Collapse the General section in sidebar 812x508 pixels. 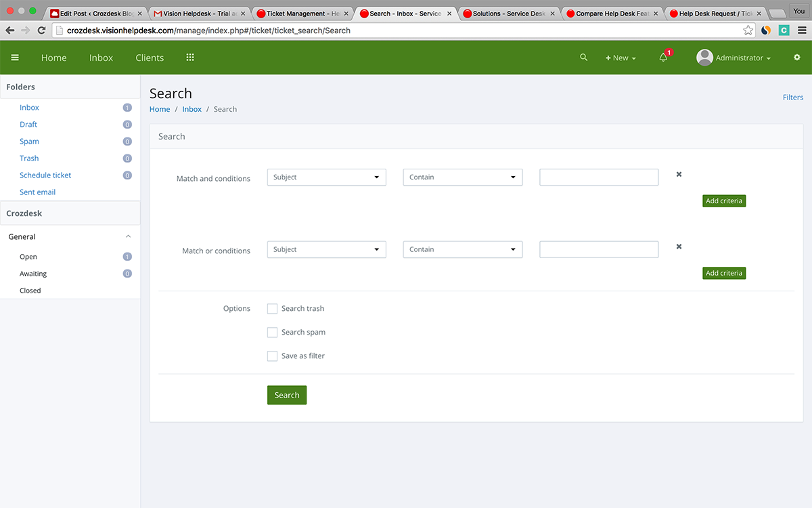[129, 237]
